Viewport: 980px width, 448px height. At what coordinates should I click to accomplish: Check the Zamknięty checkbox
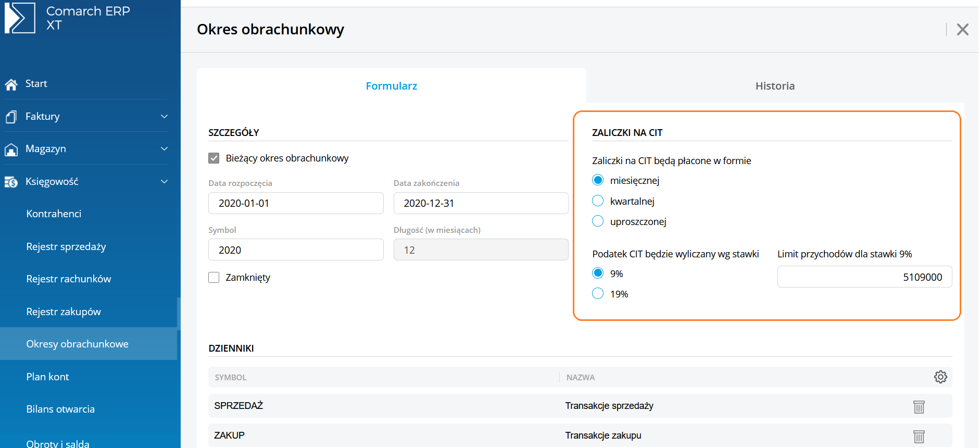point(214,278)
